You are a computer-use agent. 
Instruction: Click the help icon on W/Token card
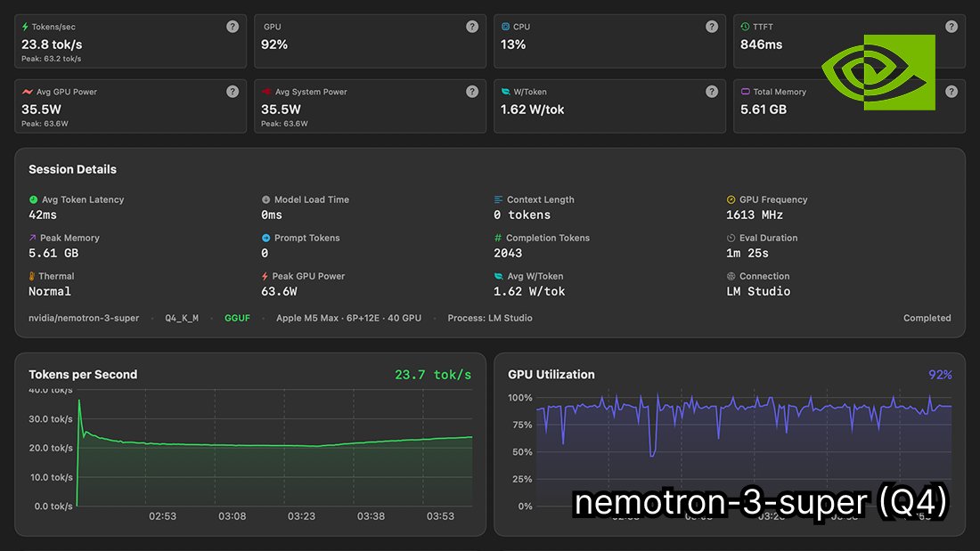click(711, 92)
